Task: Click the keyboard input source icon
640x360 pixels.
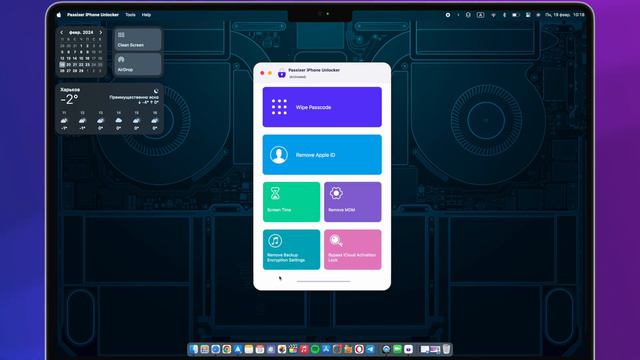Action: pyautogui.click(x=480, y=15)
